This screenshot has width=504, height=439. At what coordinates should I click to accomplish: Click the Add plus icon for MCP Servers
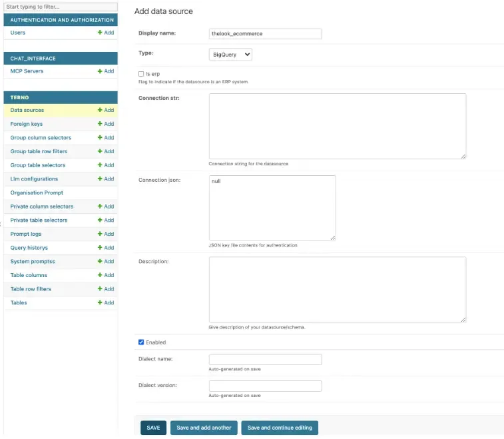(x=101, y=71)
